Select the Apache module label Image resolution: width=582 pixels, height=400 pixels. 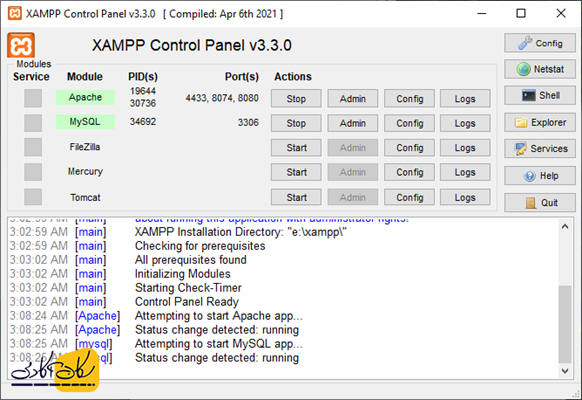coord(85,97)
